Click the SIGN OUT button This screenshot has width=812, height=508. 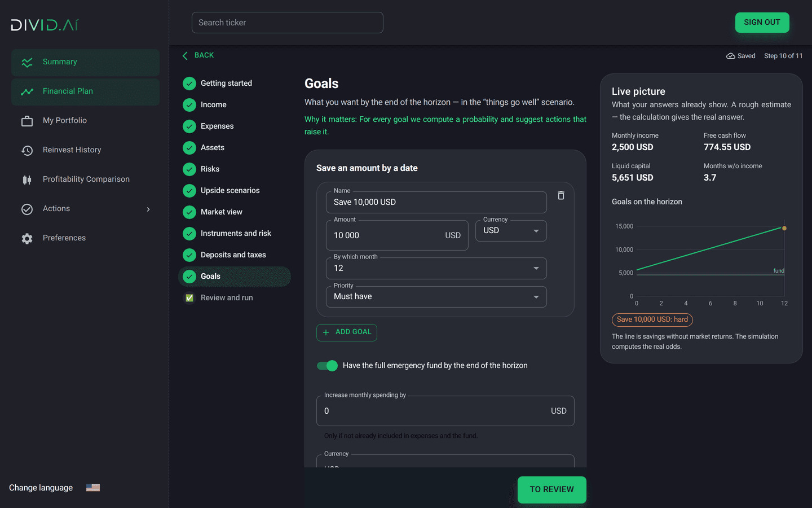[762, 23]
